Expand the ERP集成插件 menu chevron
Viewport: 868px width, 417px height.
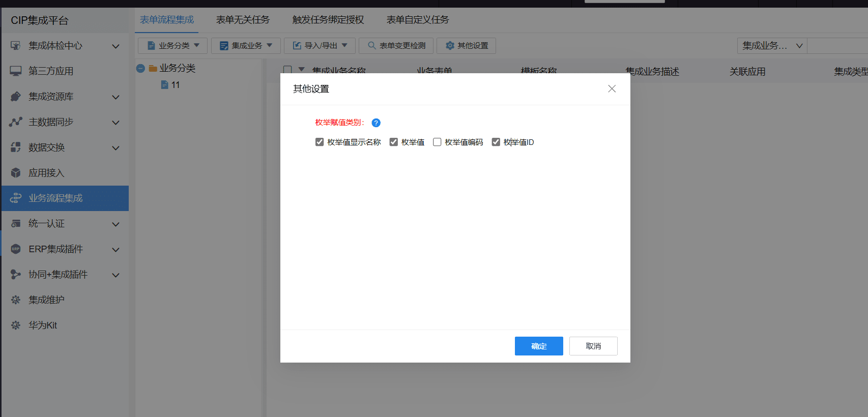click(116, 250)
